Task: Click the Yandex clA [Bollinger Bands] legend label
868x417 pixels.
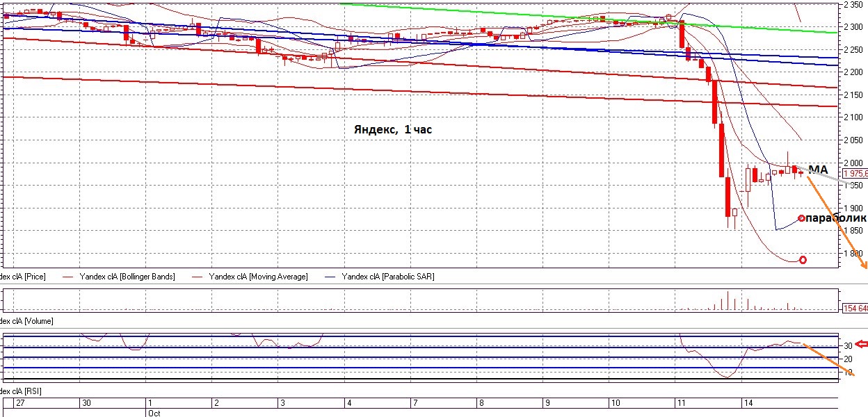Action: tap(126, 277)
